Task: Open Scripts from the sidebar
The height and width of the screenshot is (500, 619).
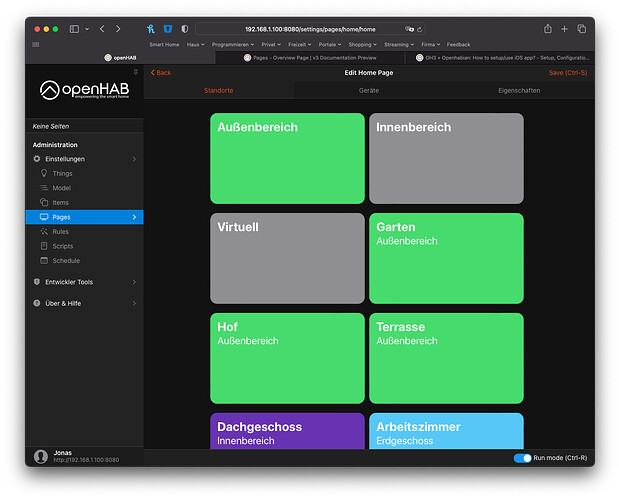Action: pos(63,246)
